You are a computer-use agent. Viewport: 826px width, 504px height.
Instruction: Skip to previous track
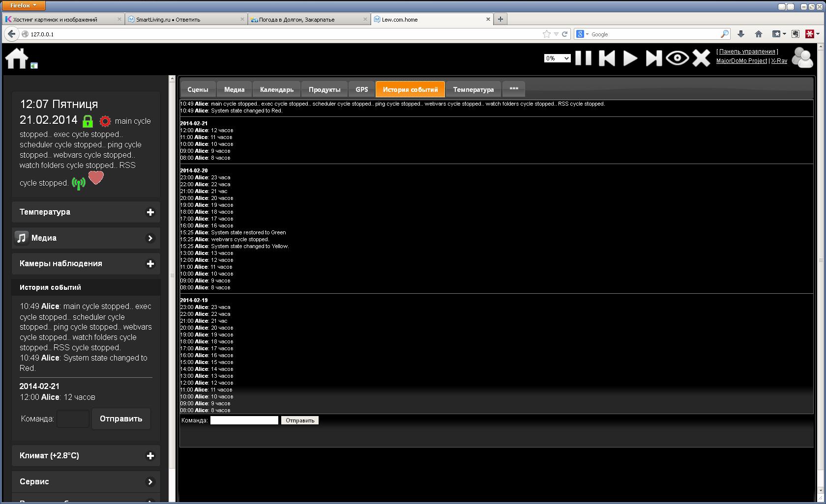(607, 58)
